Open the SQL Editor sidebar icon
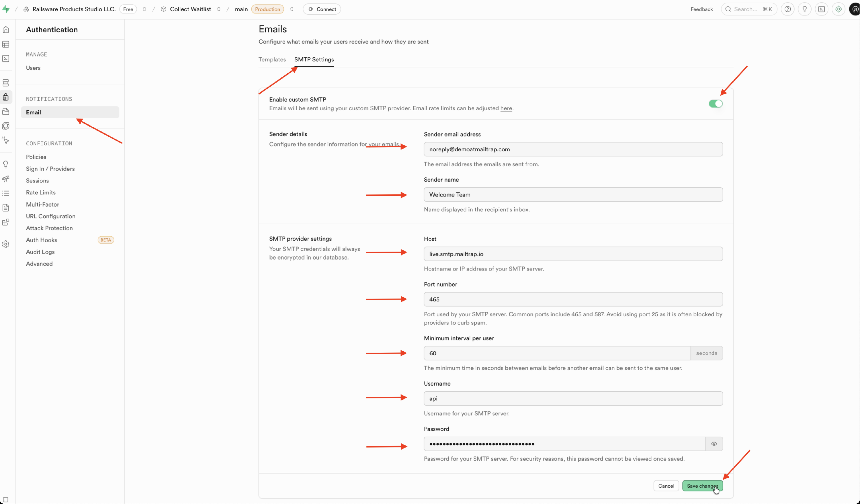860x504 pixels. point(6,59)
